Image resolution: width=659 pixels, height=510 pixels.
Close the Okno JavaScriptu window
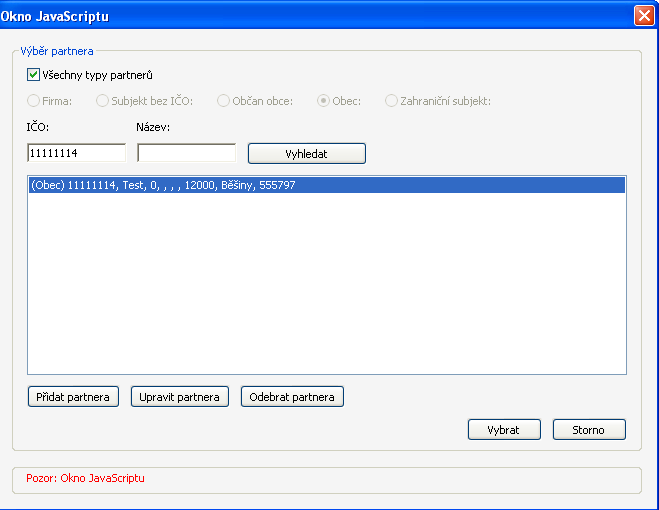(644, 16)
